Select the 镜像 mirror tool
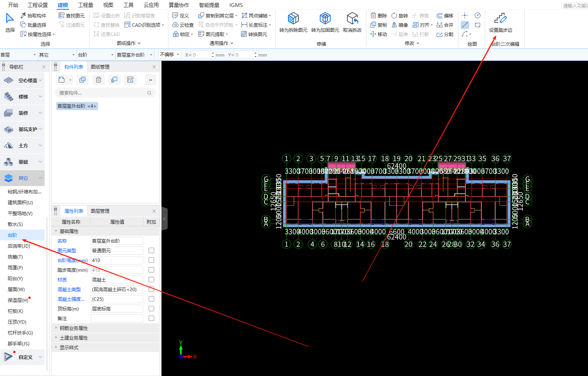 400,25
